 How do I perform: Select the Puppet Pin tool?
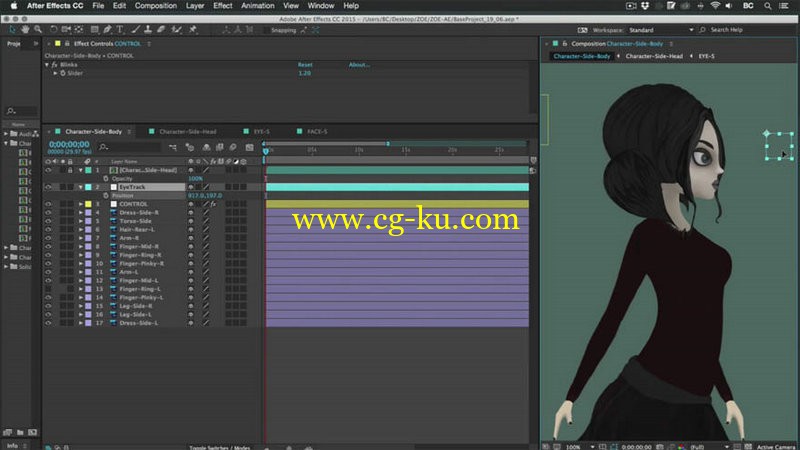click(193, 30)
